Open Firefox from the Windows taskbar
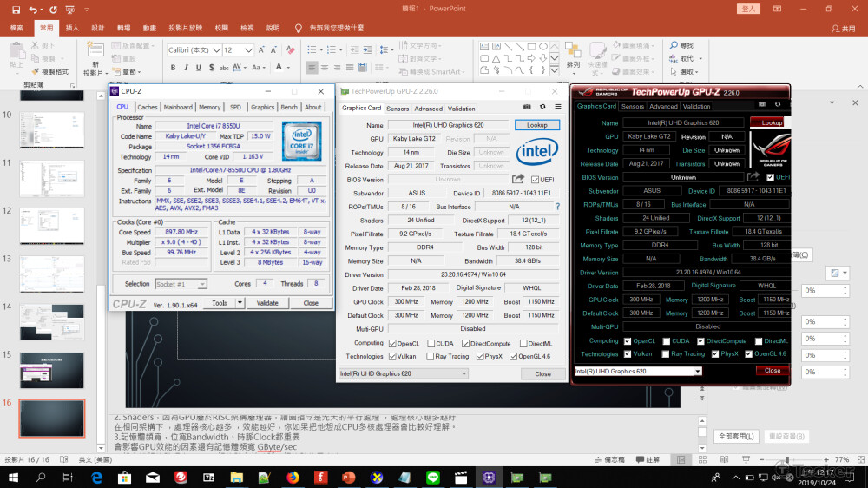This screenshot has height=488, width=868. click(292, 477)
